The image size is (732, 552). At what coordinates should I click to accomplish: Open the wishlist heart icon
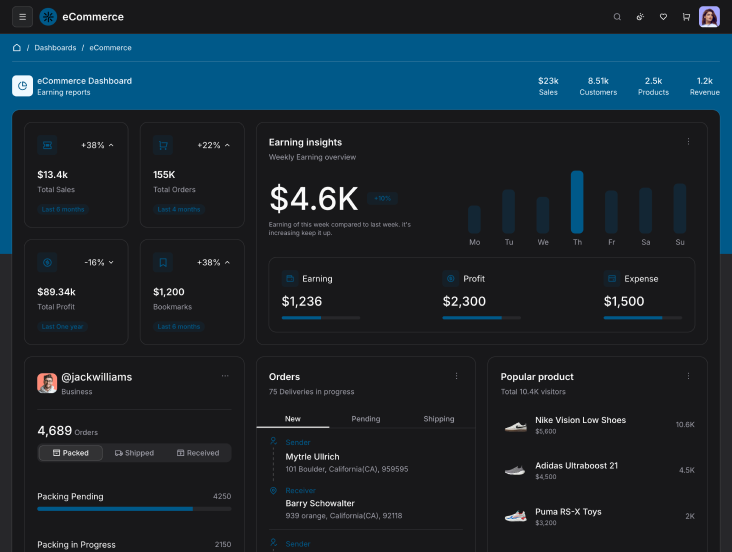(x=663, y=17)
